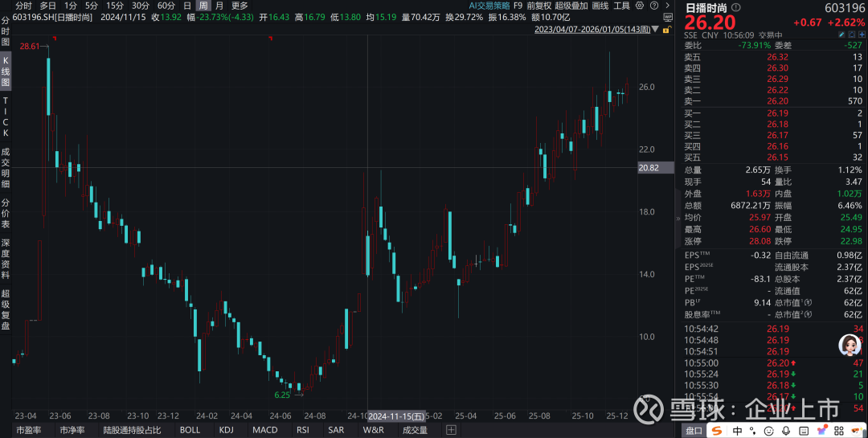Select the 60分 timeframe
Viewport: 868px width, 438px height.
(166, 6)
